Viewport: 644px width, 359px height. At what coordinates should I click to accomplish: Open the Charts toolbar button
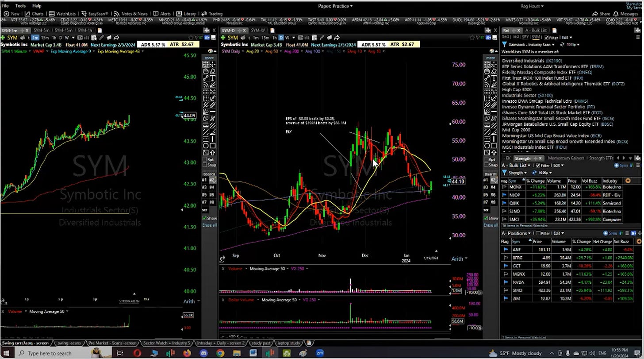[x=34, y=14]
